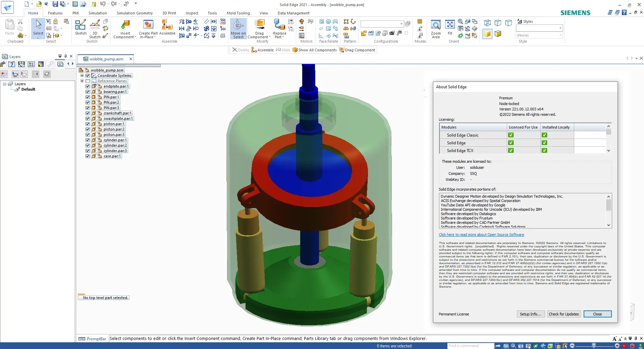Save the assembly document

pos(55,4)
